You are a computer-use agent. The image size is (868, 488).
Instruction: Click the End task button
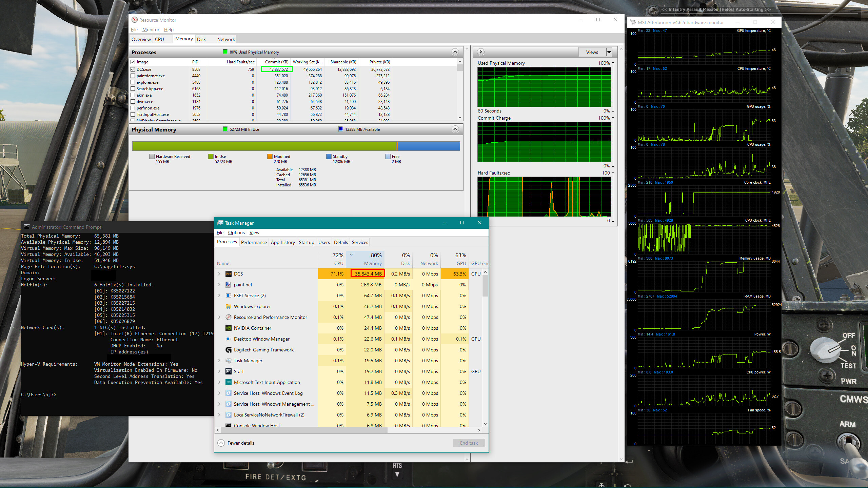(x=469, y=443)
